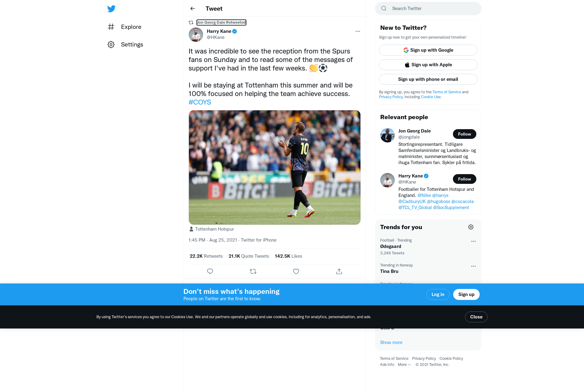The width and height of the screenshot is (584, 392).
Task: Click the reply speech bubble icon
Action: [210, 271]
